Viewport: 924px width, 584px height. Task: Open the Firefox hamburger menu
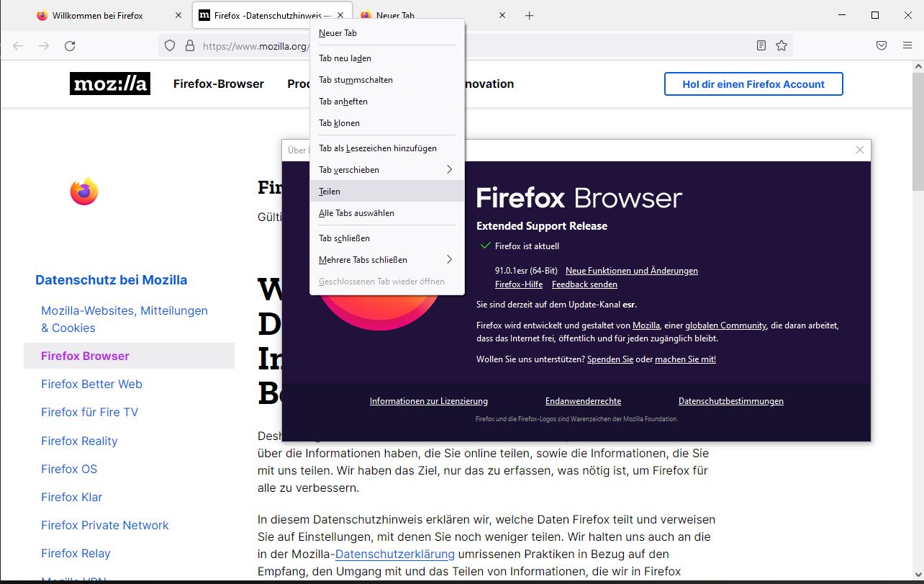click(x=907, y=45)
